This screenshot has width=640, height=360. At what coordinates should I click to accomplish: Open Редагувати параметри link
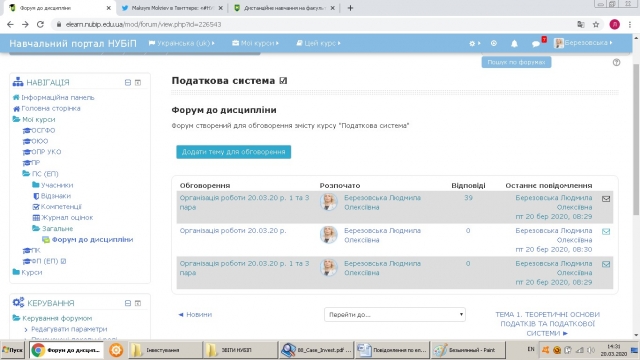(69, 329)
